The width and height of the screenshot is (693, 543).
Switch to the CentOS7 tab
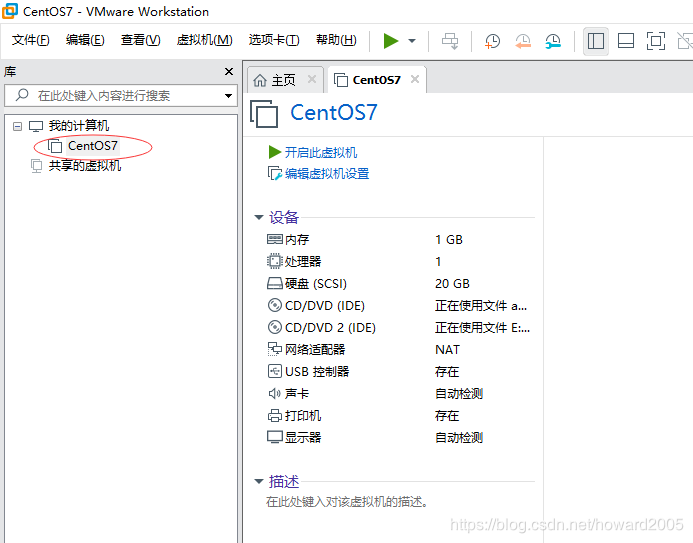(376, 80)
